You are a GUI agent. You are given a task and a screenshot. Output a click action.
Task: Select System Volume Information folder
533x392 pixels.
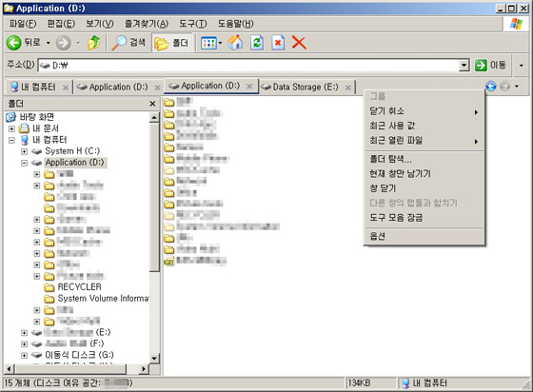(103, 299)
